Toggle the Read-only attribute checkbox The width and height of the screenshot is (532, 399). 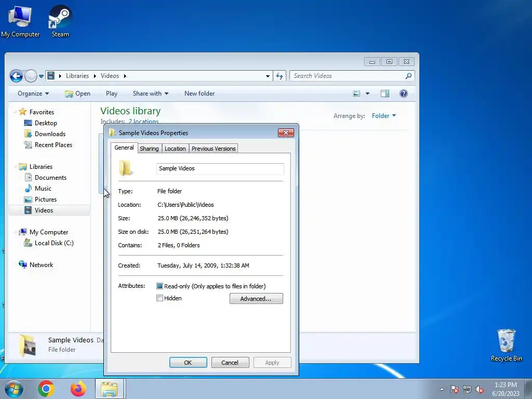click(159, 286)
